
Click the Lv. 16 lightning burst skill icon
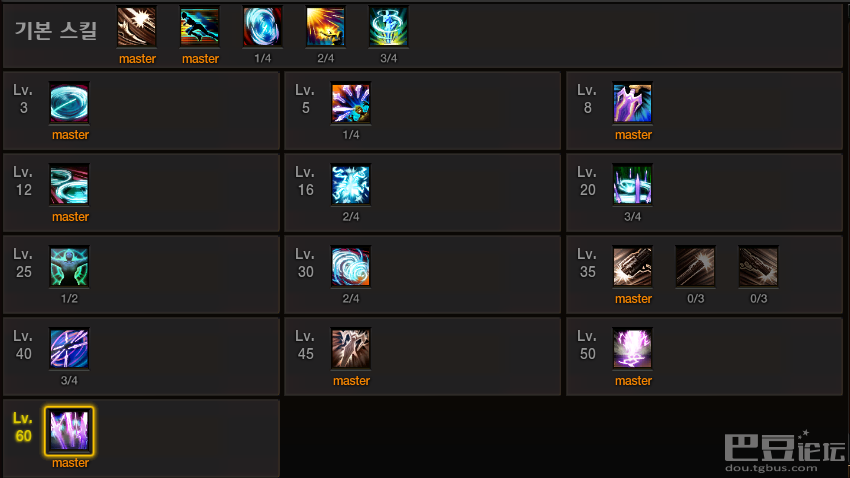[351, 185]
